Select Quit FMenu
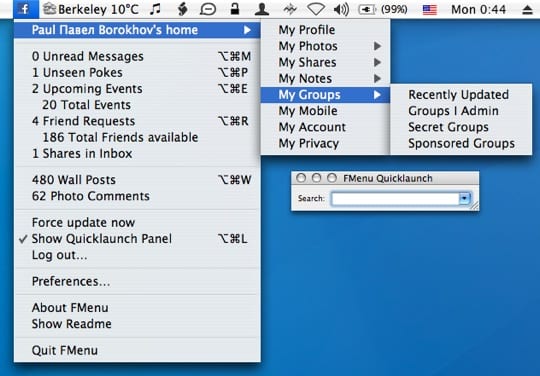This screenshot has width=540, height=376. 137,350
